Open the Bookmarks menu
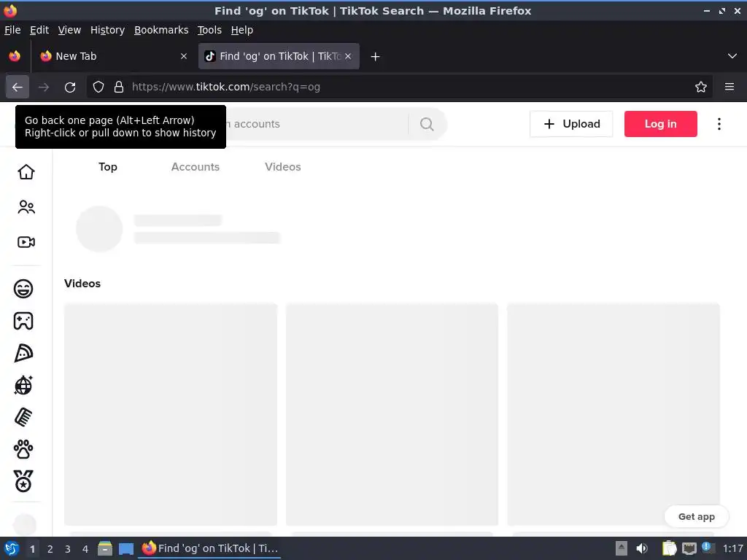The image size is (747, 560). [x=161, y=30]
